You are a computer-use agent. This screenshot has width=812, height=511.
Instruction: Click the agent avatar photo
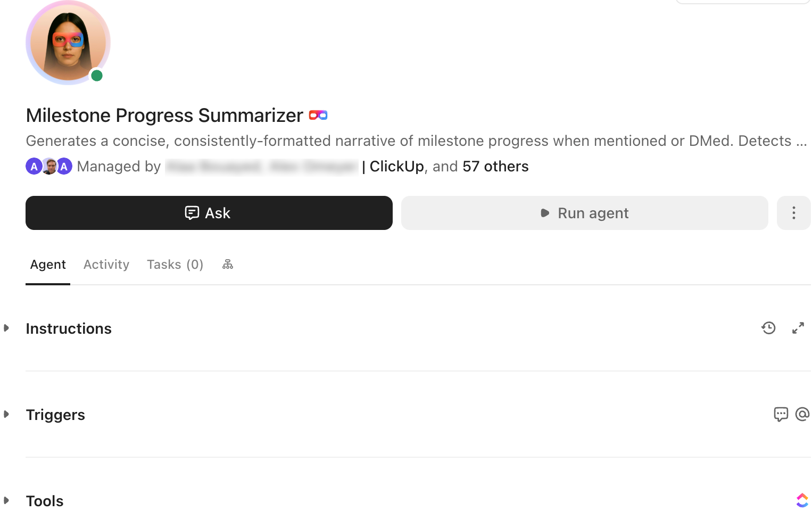[68, 42]
